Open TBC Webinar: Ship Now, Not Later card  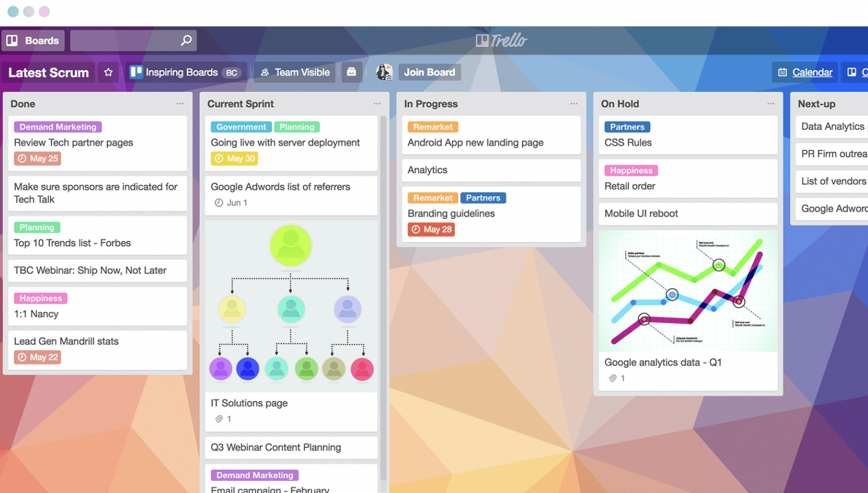click(98, 271)
